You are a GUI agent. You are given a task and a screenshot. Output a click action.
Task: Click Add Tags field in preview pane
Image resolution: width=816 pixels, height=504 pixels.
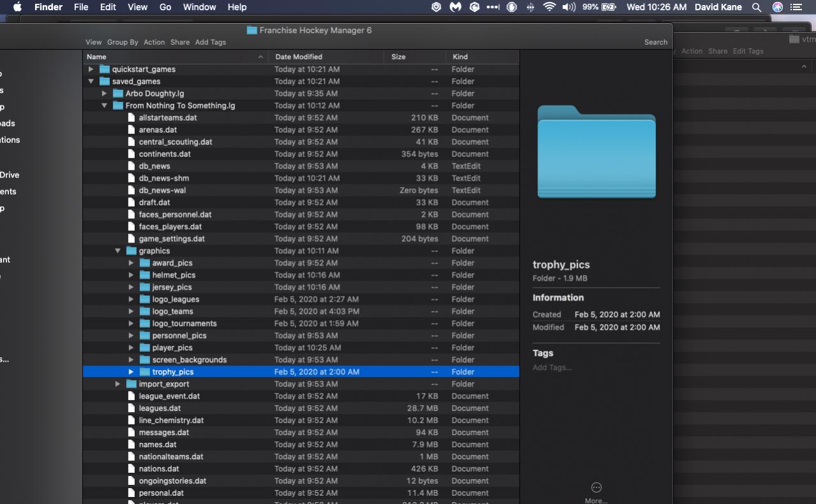552,367
